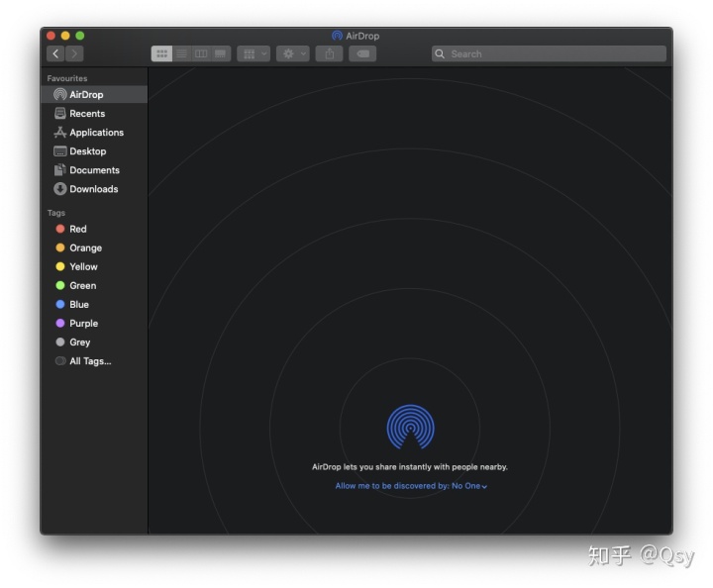
Task: Click the Documents sidebar icon
Action: [60, 170]
